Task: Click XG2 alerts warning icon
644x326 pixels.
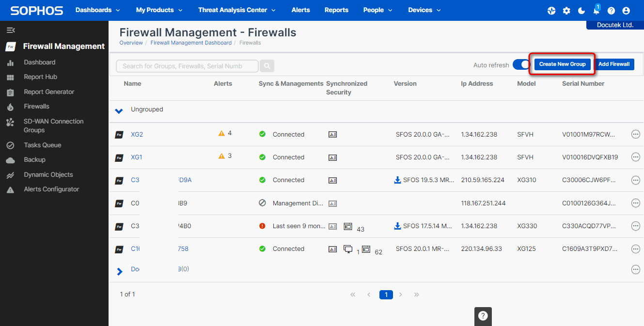Action: (221, 133)
